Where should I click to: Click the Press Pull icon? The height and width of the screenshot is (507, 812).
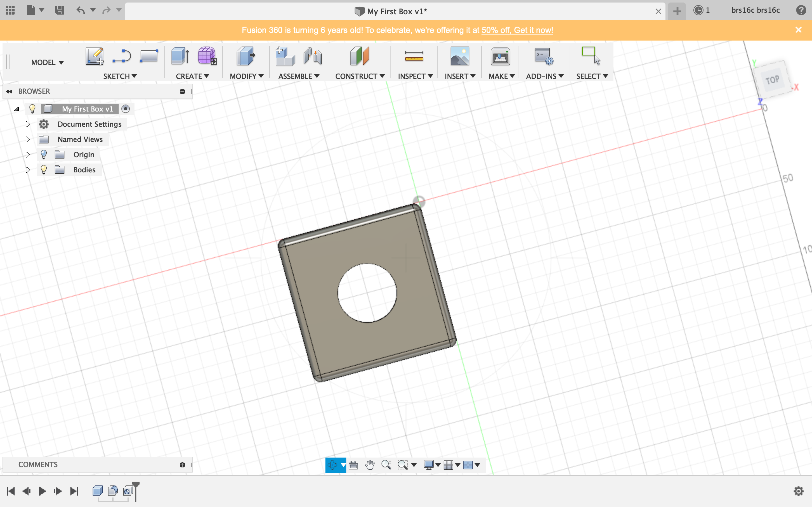tap(246, 56)
